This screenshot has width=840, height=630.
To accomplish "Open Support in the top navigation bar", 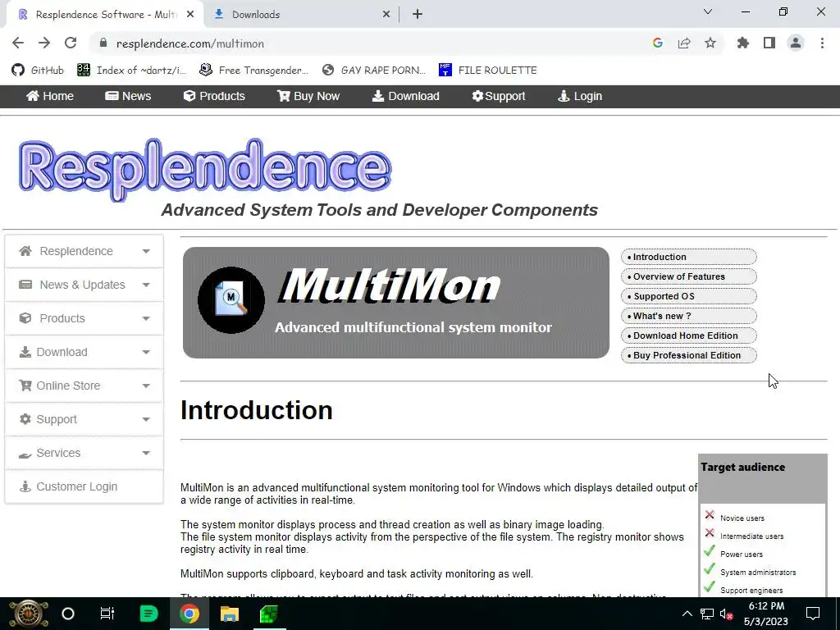I will click(499, 97).
